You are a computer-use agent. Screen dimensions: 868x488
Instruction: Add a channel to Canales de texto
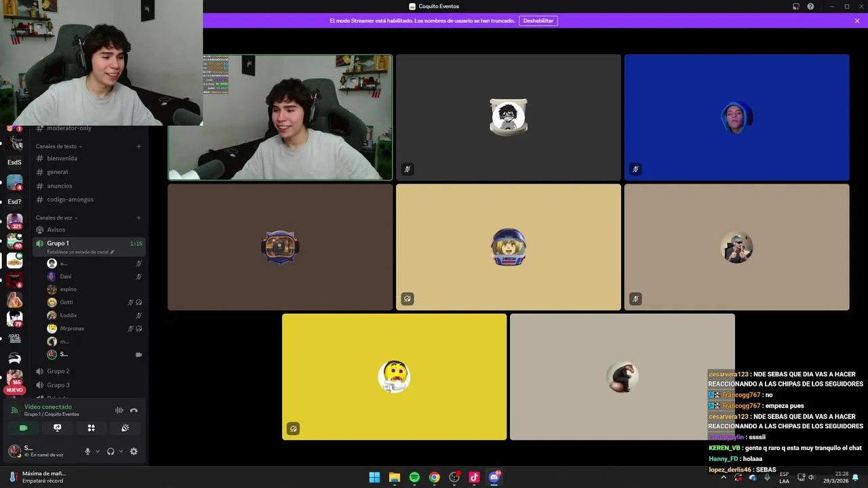coord(138,146)
